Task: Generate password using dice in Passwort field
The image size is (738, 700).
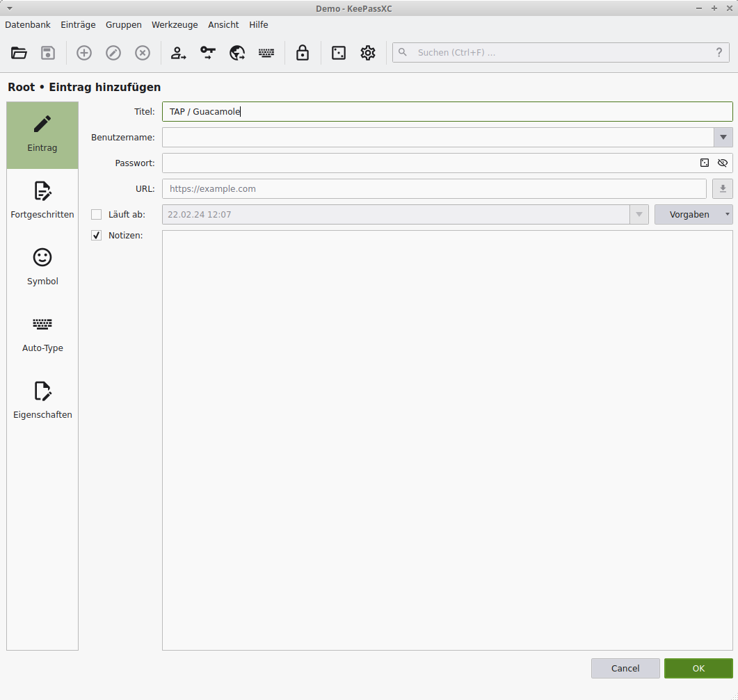Action: (705, 163)
